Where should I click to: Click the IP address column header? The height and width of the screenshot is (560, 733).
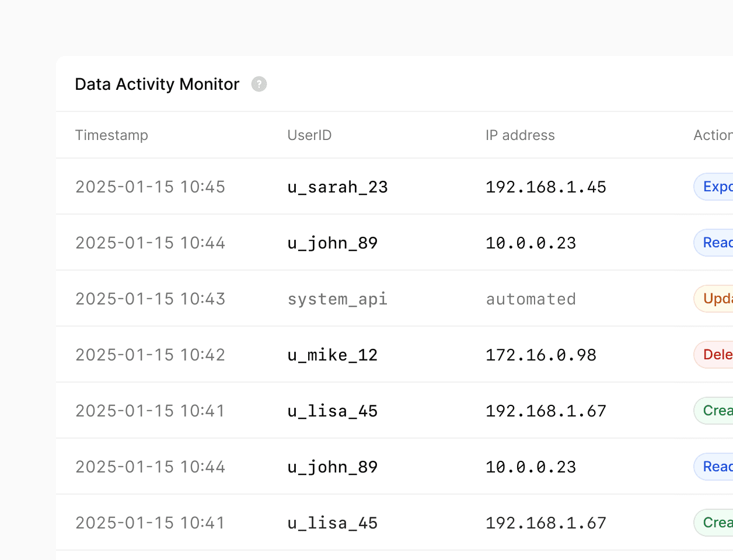(x=520, y=135)
